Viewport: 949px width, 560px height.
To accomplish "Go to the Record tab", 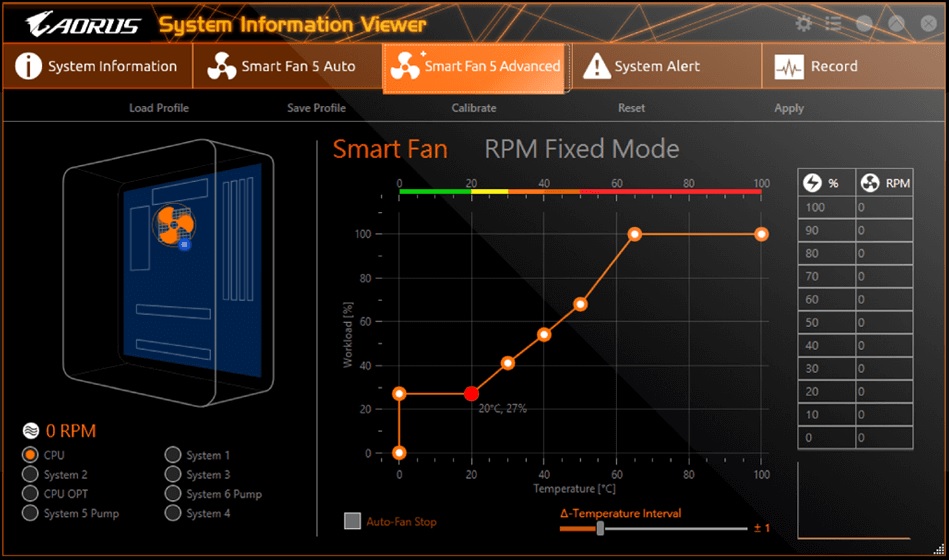I will (x=853, y=66).
